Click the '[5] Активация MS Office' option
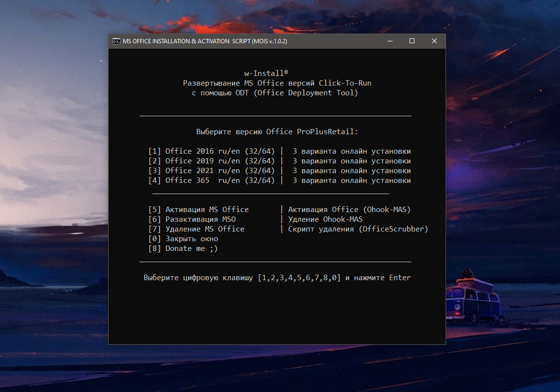Image resolution: width=560 pixels, height=392 pixels. pyautogui.click(x=198, y=210)
